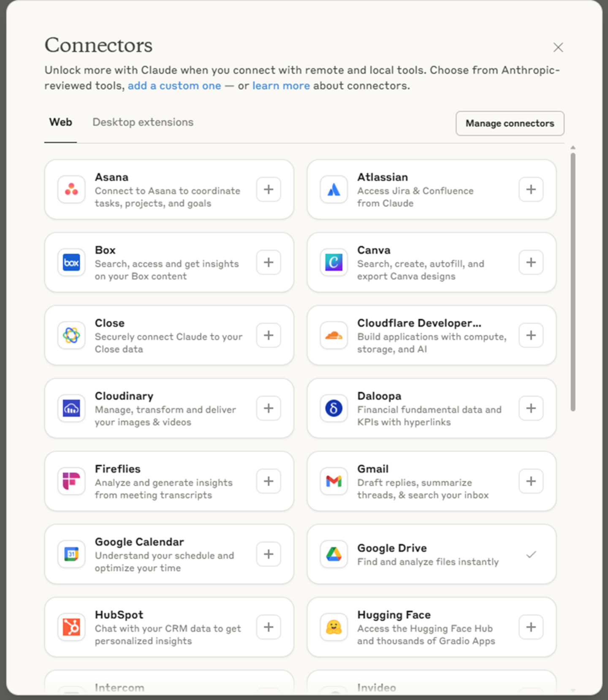Open the Cloudinary connector card title

point(124,396)
